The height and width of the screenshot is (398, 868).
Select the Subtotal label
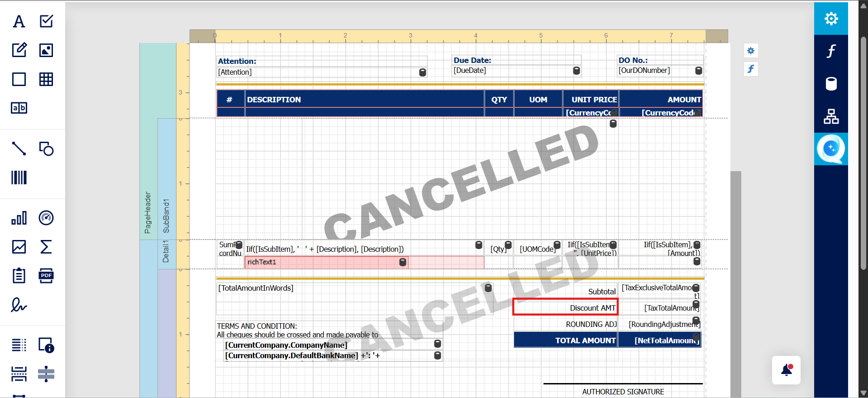coord(566,292)
